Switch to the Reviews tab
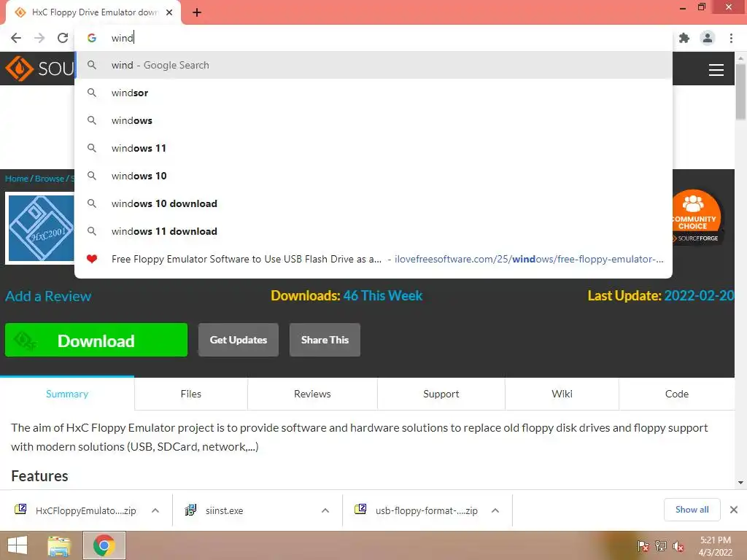Image resolution: width=747 pixels, height=560 pixels. (312, 394)
